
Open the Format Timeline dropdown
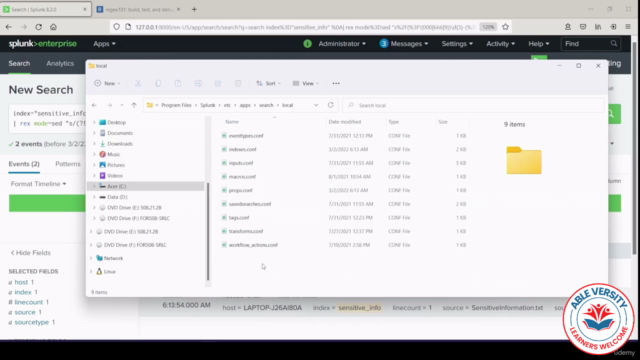pyautogui.click(x=38, y=184)
